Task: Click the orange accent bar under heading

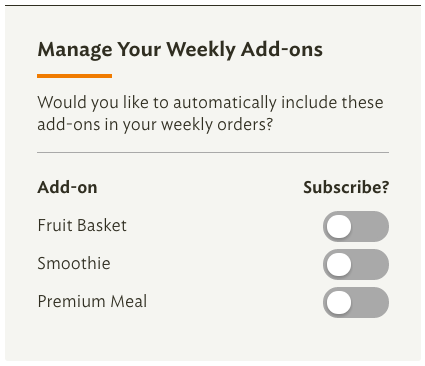Action: tap(74, 76)
